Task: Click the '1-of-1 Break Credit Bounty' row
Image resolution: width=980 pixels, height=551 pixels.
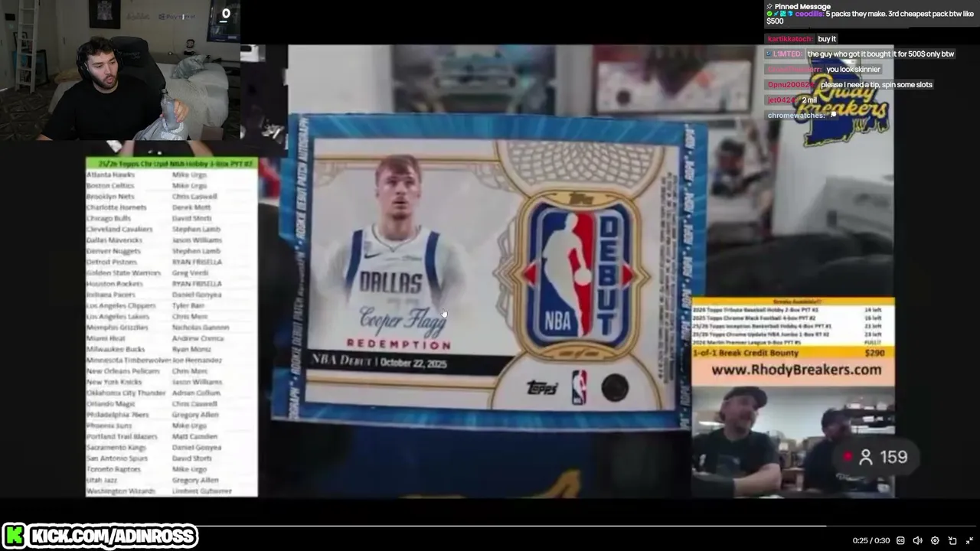Action: point(792,353)
